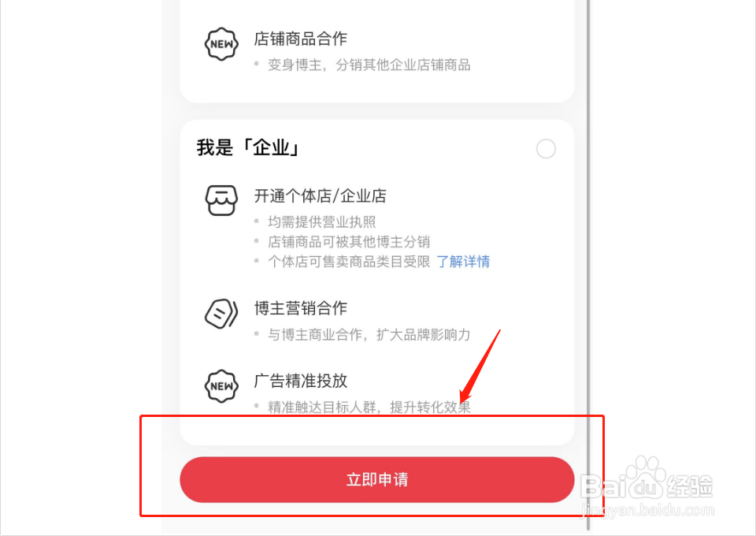Open the 了解详情 link
The image size is (756, 536).
(463, 262)
